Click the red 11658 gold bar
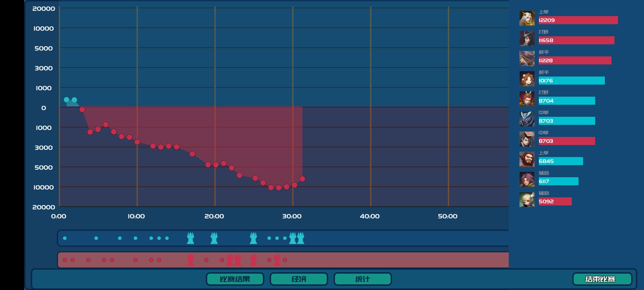 [x=576, y=40]
